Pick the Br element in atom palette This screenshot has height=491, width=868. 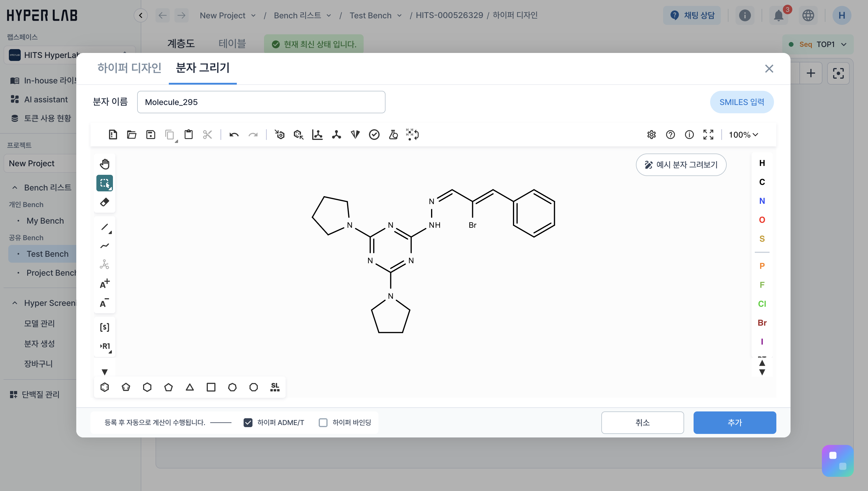(762, 323)
